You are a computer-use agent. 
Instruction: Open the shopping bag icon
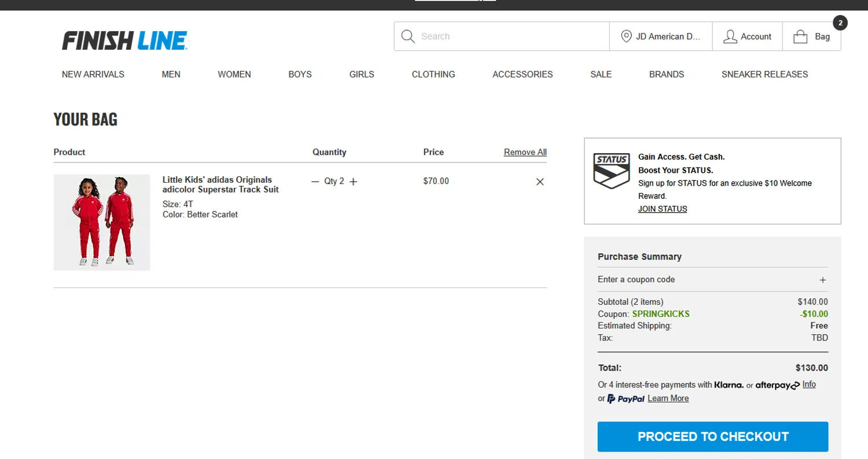tap(800, 36)
